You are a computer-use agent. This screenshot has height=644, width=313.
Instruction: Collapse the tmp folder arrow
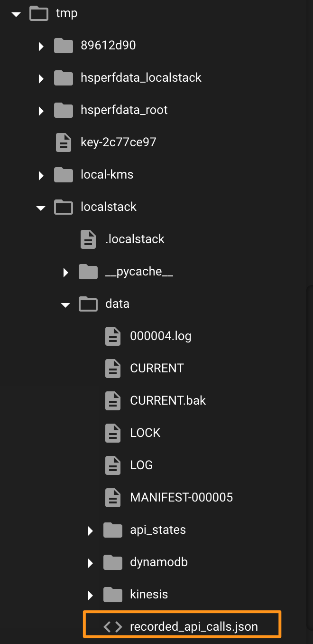tap(17, 14)
